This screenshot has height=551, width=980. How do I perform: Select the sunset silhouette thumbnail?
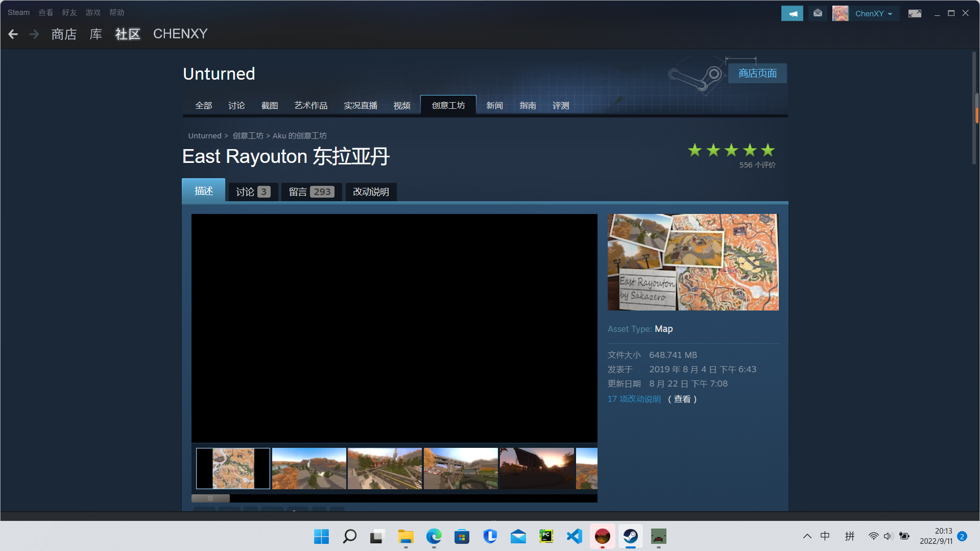(537, 468)
